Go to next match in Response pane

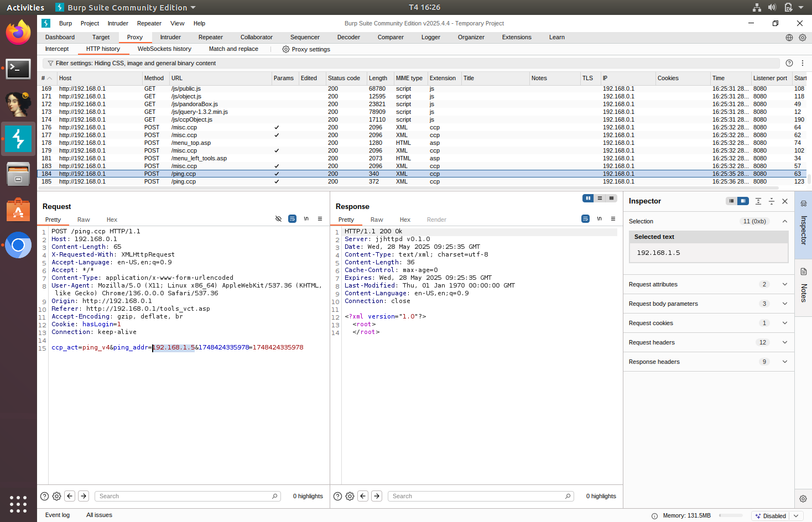[377, 496]
